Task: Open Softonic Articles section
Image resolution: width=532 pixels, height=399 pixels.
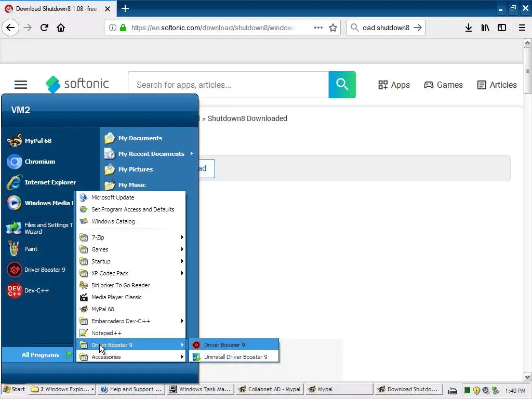Action: pos(497,85)
